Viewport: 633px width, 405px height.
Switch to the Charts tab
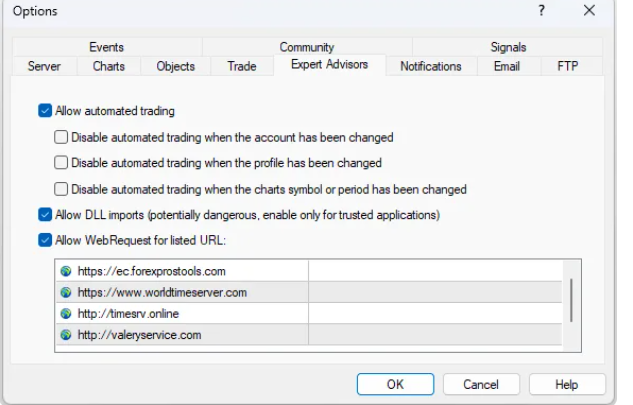point(109,66)
